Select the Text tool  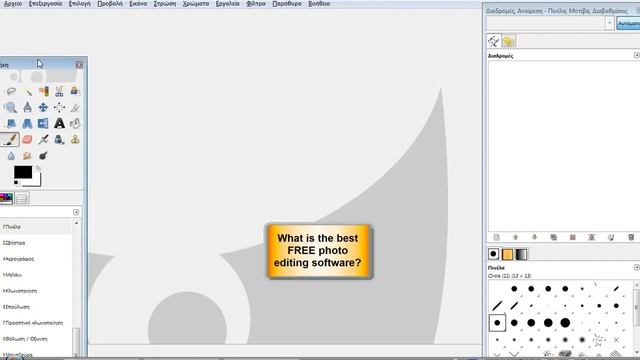[59, 123]
